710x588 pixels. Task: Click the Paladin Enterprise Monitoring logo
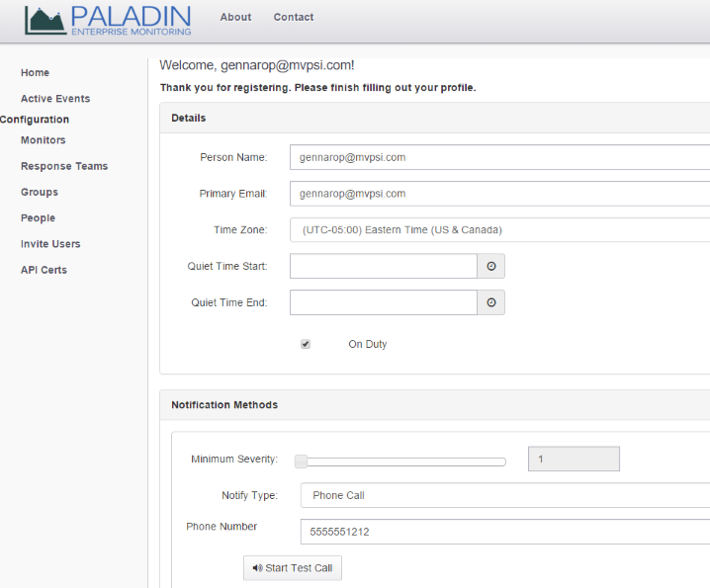108,21
